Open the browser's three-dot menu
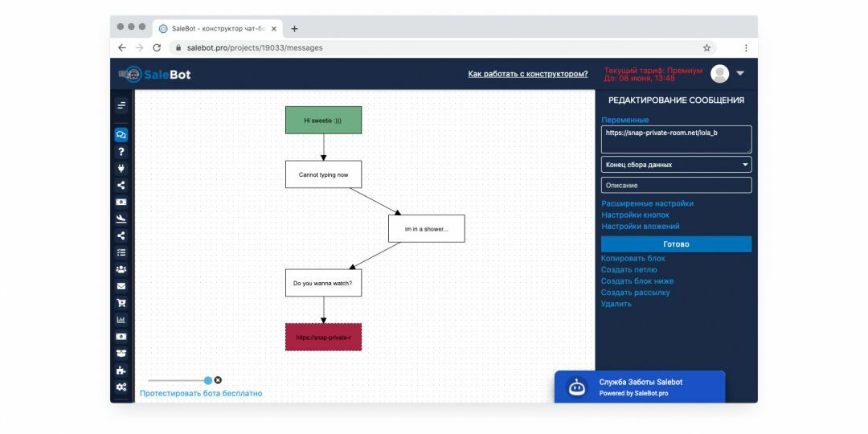The width and height of the screenshot is (868, 434). tap(746, 48)
